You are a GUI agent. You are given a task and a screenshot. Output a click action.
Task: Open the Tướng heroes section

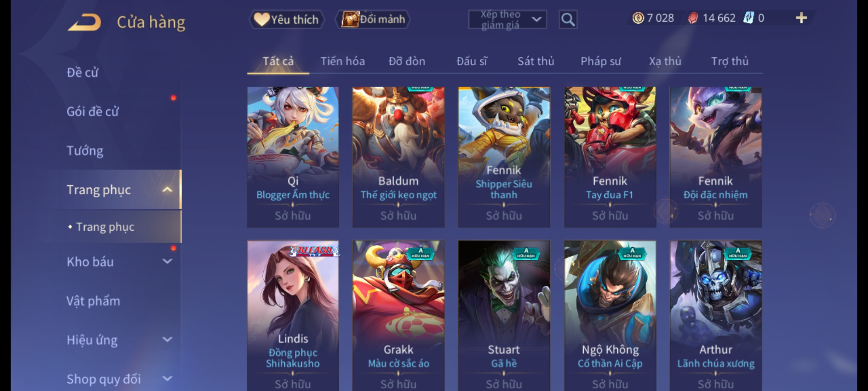click(85, 151)
